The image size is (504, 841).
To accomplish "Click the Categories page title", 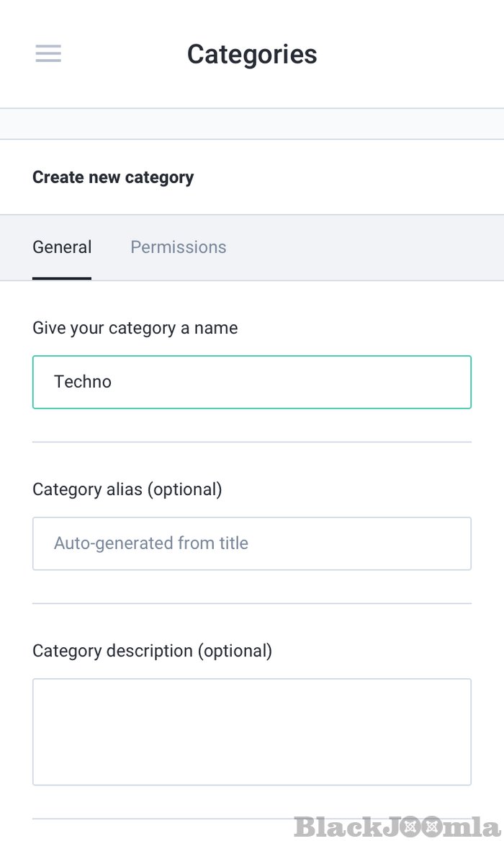I will coord(252,54).
